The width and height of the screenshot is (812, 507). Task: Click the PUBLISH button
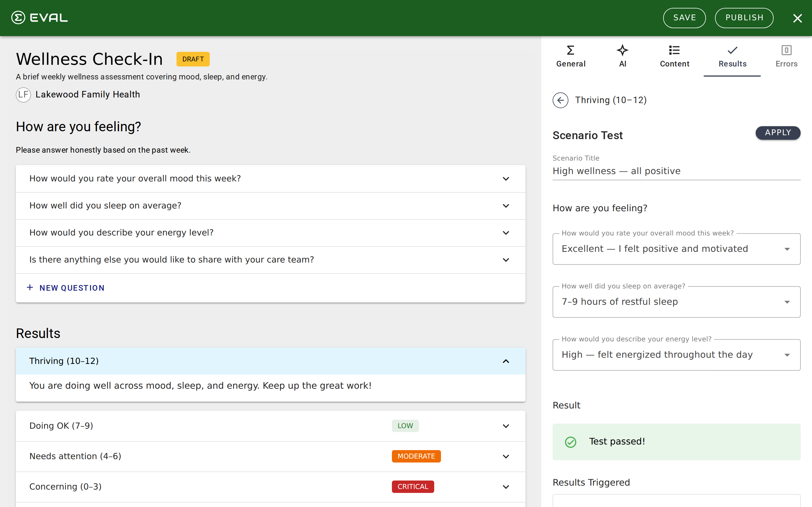tap(744, 18)
